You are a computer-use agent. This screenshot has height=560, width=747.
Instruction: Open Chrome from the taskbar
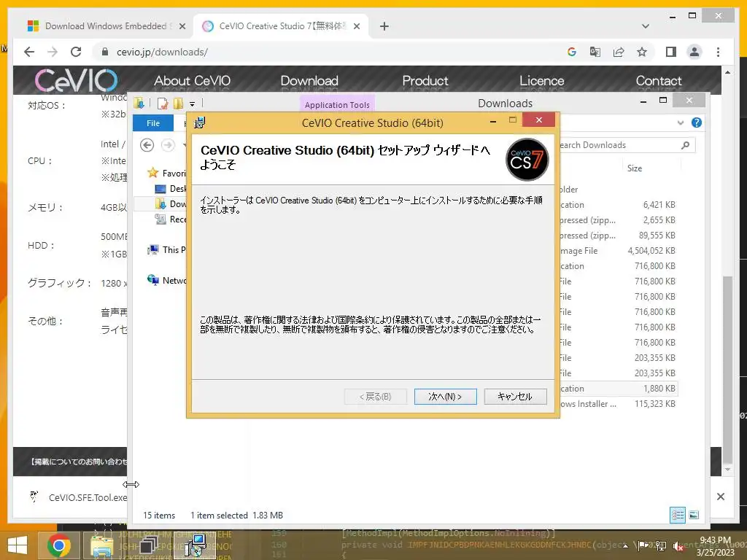pyautogui.click(x=58, y=545)
